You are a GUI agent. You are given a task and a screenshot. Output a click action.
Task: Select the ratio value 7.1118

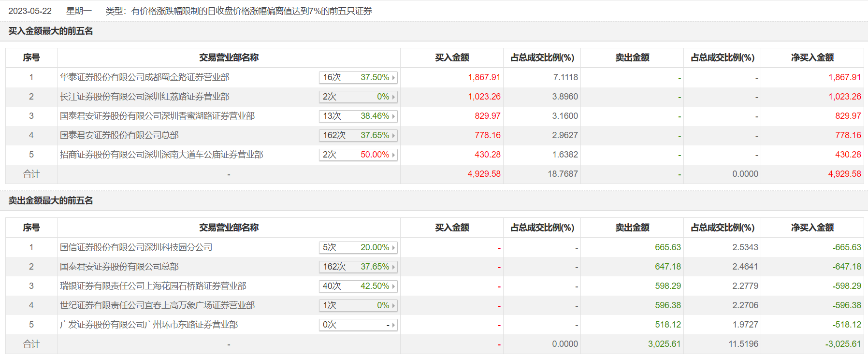tap(565, 77)
